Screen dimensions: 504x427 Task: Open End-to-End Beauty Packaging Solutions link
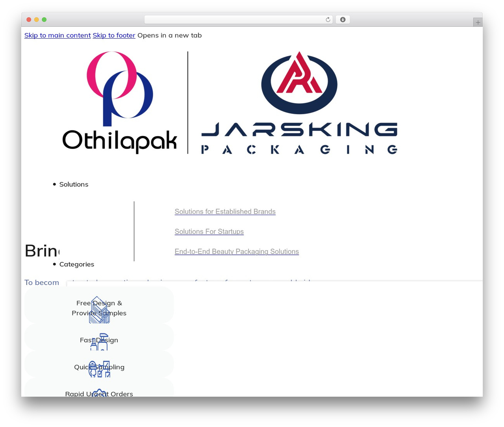[237, 251]
